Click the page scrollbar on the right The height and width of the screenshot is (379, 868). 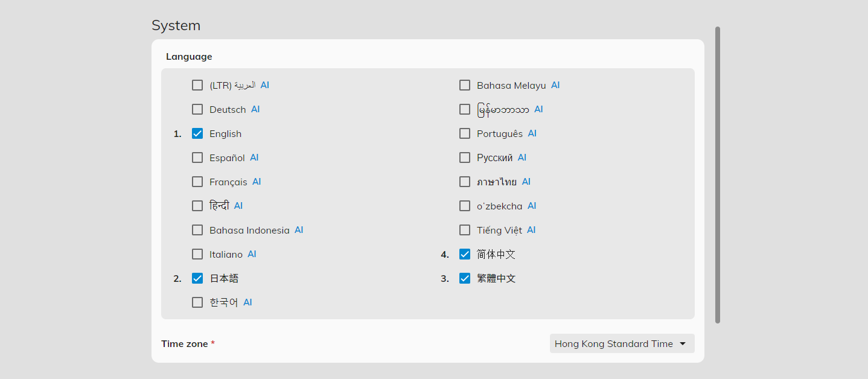(717, 175)
